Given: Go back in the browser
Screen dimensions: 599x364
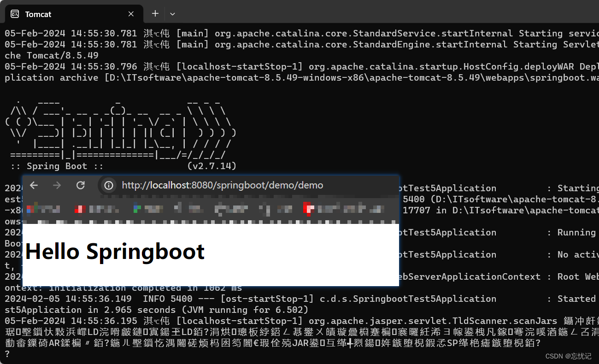Looking at the screenshot, I should [x=34, y=185].
